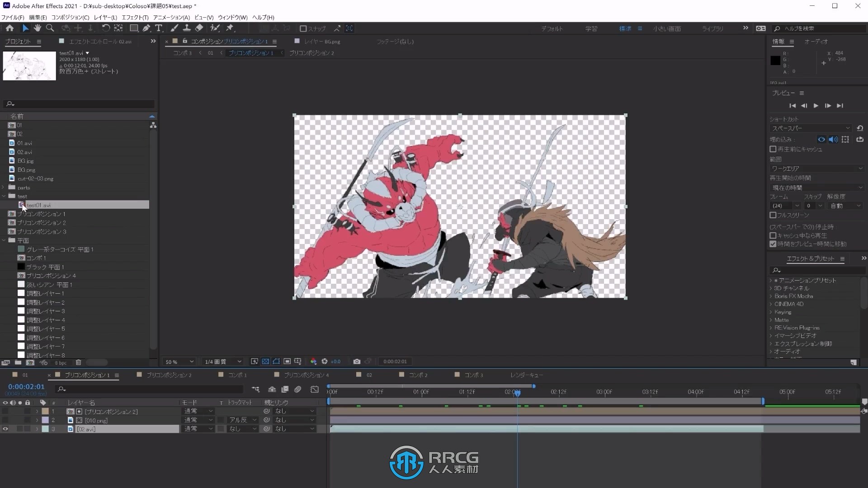Select the Roto Brush tool
Screen dimensions: 868x488
tap(215, 28)
